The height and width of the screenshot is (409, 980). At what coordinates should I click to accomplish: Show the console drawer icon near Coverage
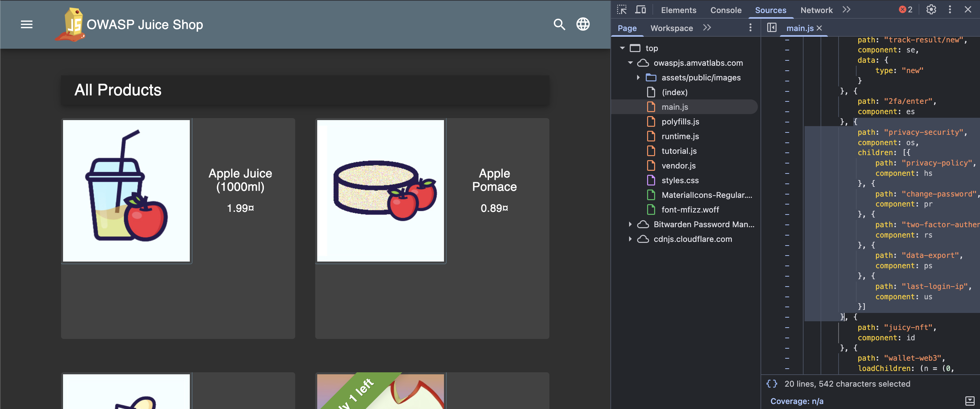tap(969, 401)
